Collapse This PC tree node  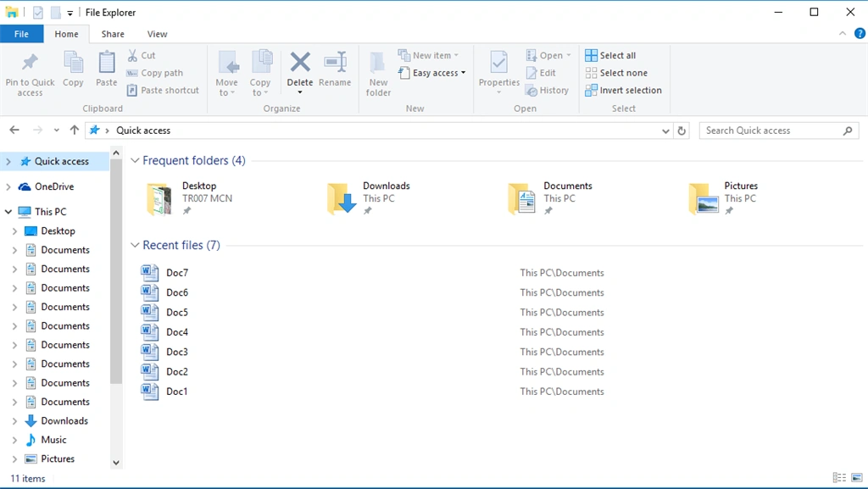point(8,211)
